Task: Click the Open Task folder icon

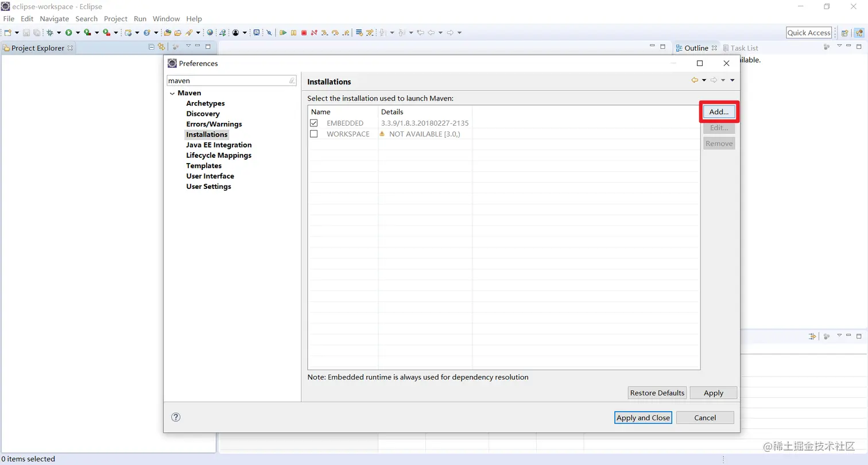Action: point(178,33)
